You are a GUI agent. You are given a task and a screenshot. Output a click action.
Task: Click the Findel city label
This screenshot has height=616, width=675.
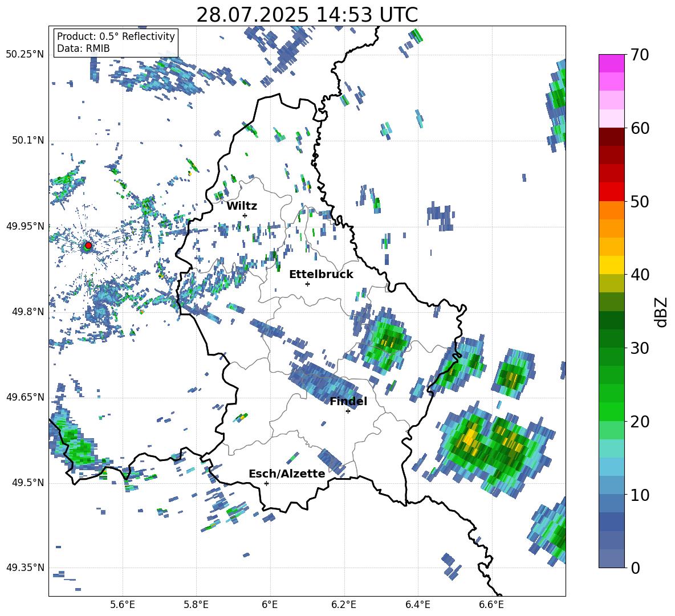click(x=348, y=401)
